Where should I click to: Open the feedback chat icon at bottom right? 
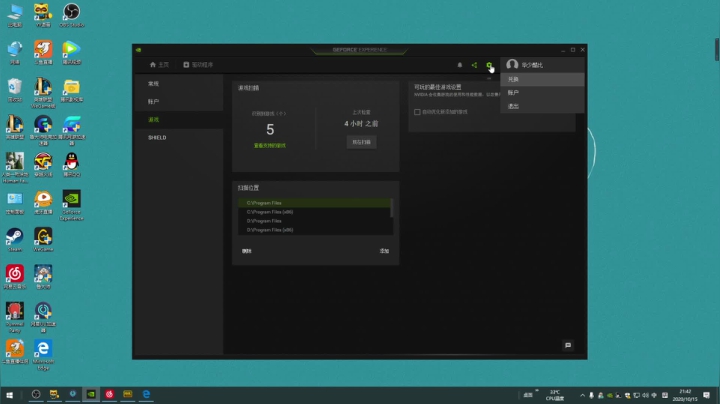[568, 345]
